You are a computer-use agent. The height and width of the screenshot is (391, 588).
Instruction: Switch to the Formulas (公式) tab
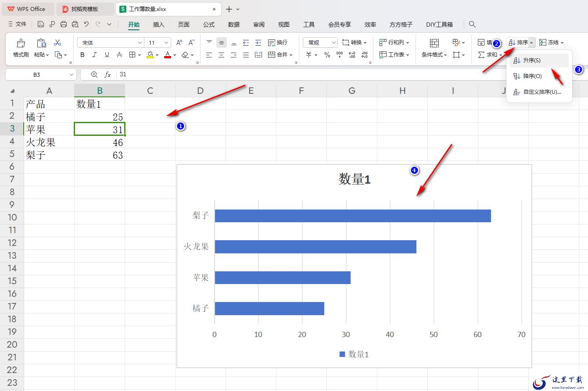click(209, 25)
